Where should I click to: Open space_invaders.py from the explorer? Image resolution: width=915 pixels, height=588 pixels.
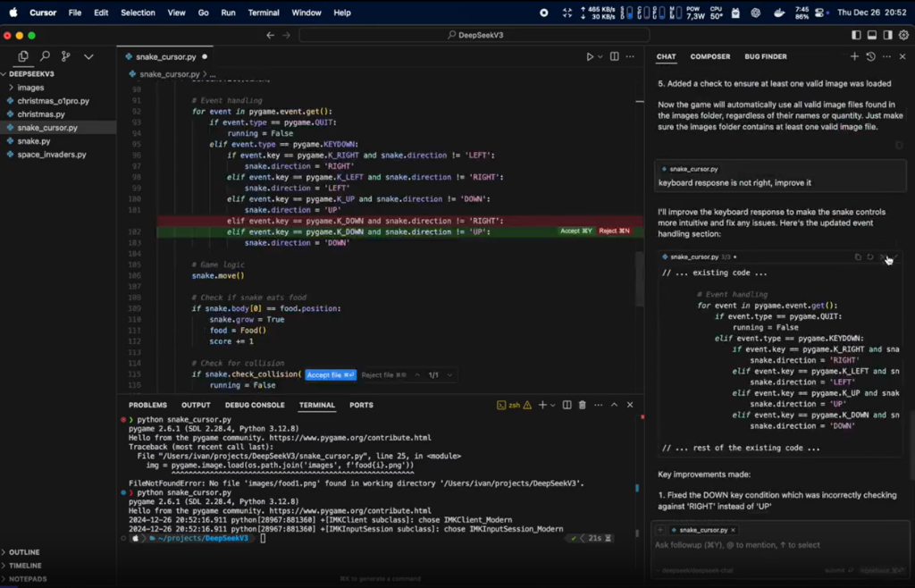pos(52,155)
